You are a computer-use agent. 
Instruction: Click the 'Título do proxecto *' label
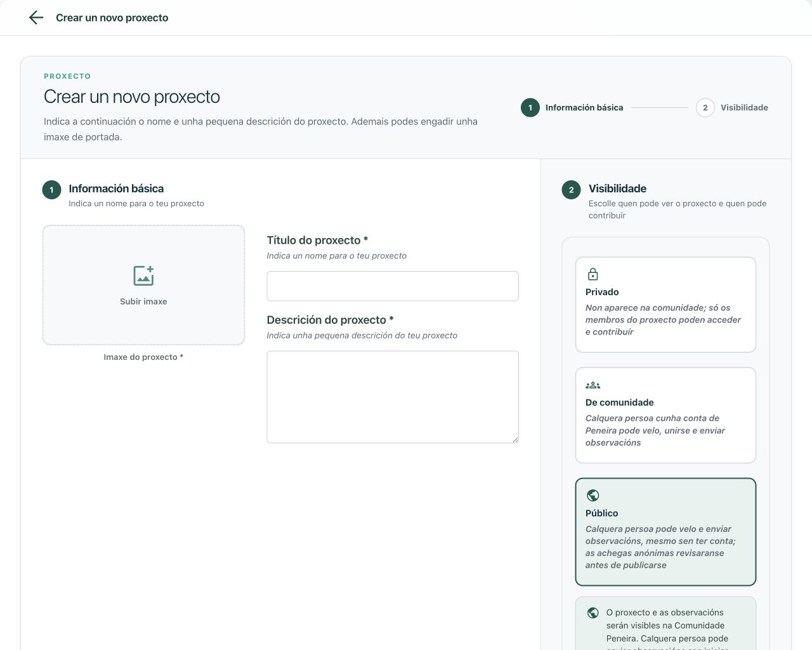[317, 241]
